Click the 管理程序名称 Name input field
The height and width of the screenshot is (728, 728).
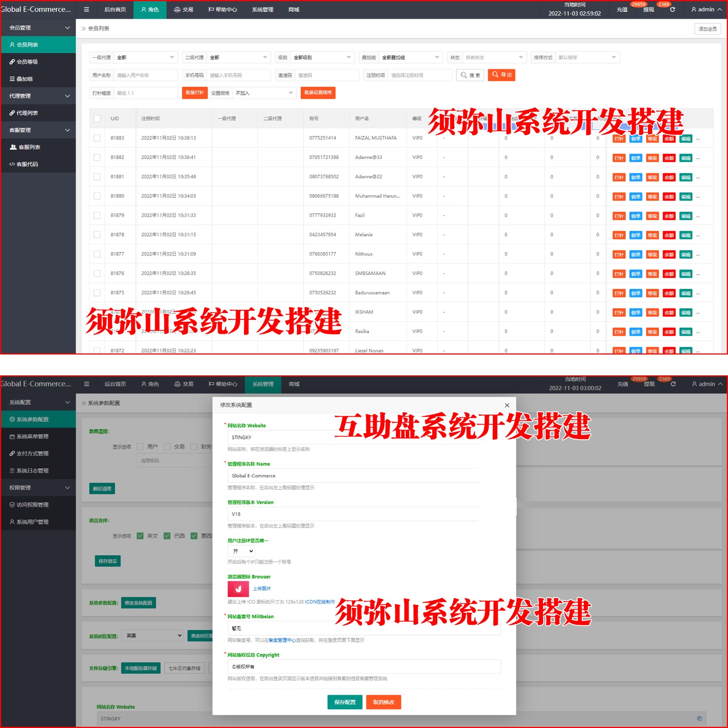353,476
